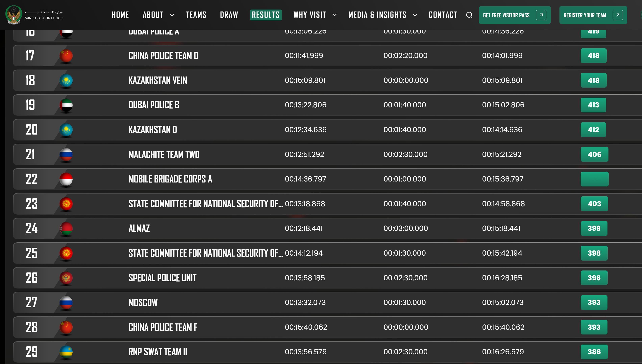
Task: Go to the Draw page
Action: pyautogui.click(x=229, y=15)
